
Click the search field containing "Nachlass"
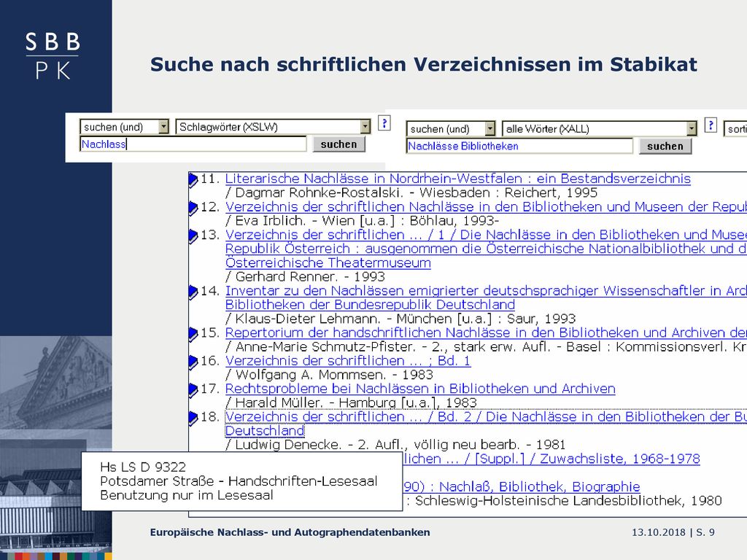click(x=193, y=144)
